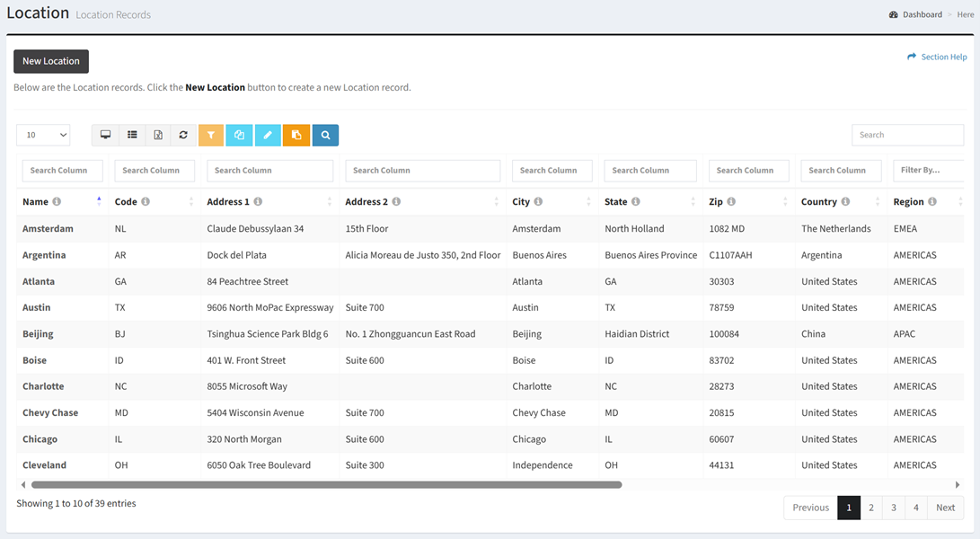The width and height of the screenshot is (980, 539).
Task: Sort table by the Zip column header
Action: tap(716, 202)
